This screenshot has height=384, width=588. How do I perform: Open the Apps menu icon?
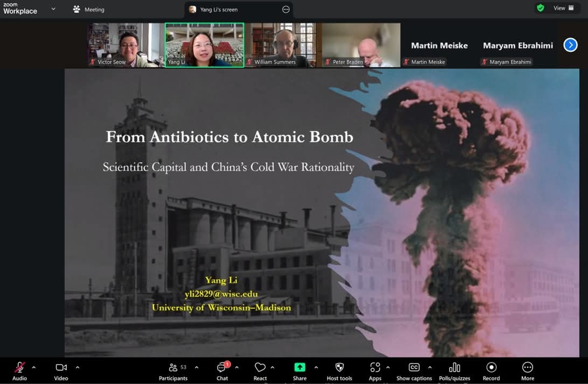(x=375, y=371)
